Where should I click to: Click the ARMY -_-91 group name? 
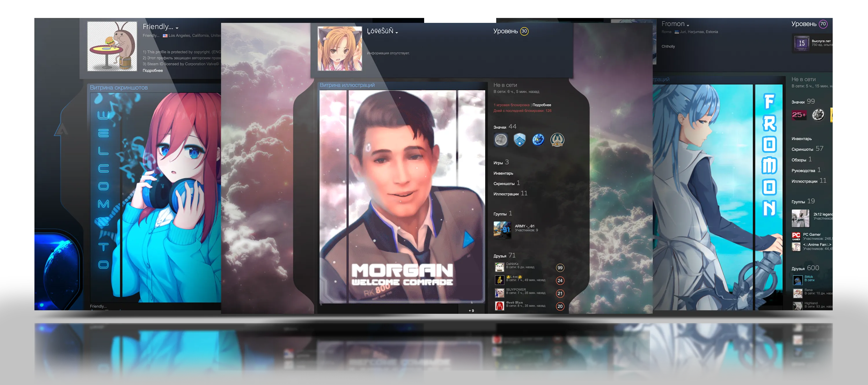click(524, 226)
